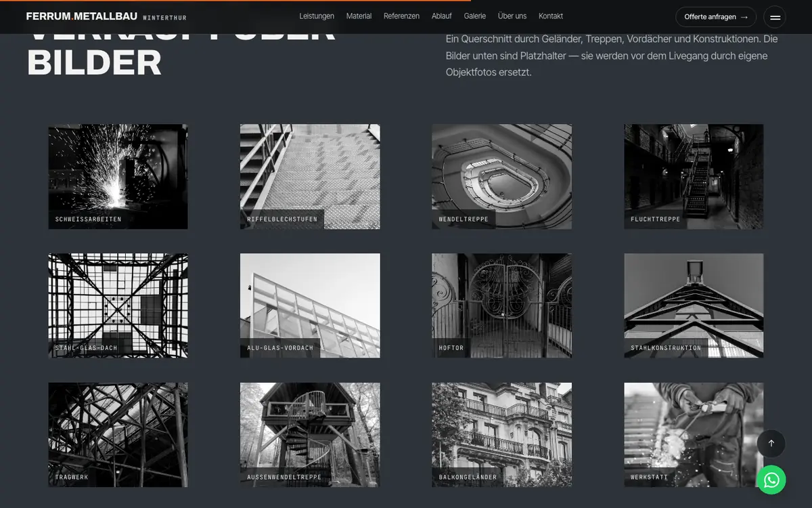Image resolution: width=812 pixels, height=508 pixels.
Task: Select the Balkongeländer picture
Action: (x=502, y=435)
